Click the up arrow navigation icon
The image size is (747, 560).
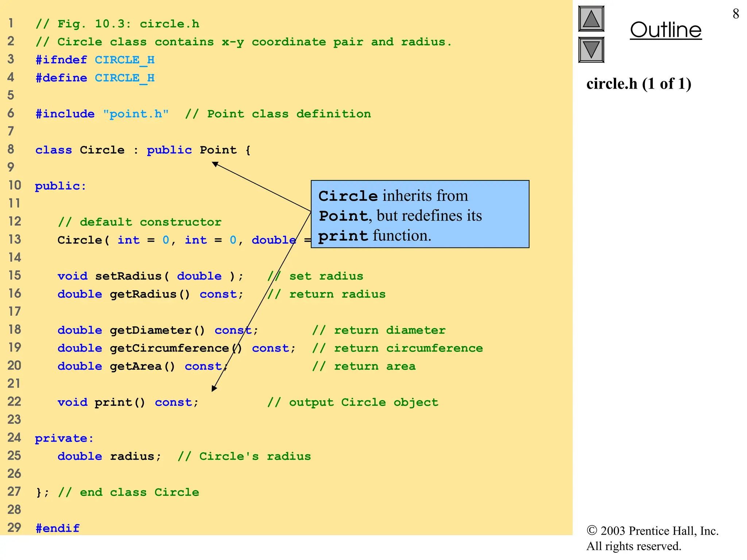tap(591, 19)
